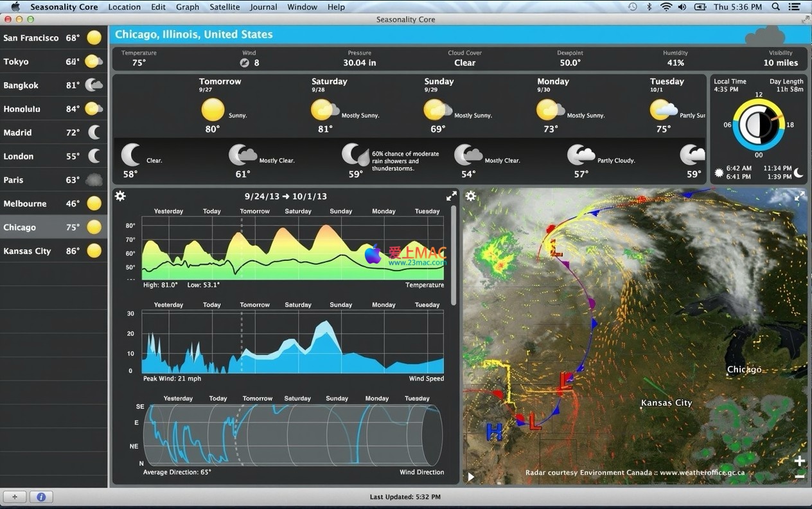
Task: Zoom in on the satellite map
Action: (799, 461)
